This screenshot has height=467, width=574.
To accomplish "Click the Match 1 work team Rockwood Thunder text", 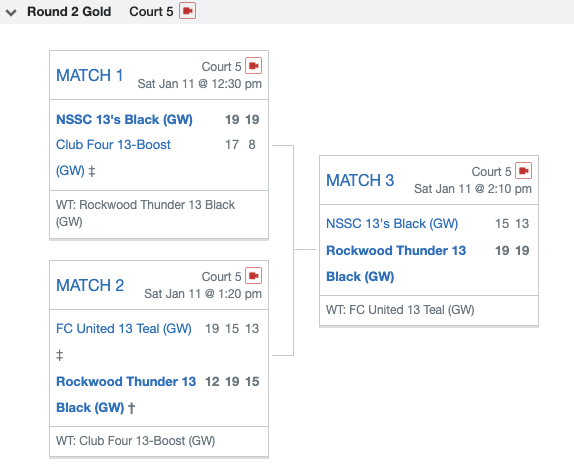I will [x=145, y=213].
